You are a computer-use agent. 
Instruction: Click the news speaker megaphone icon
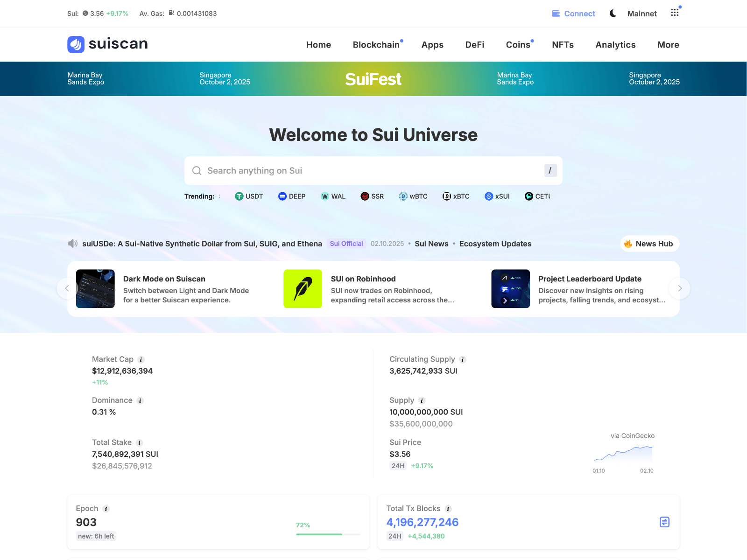tap(73, 244)
